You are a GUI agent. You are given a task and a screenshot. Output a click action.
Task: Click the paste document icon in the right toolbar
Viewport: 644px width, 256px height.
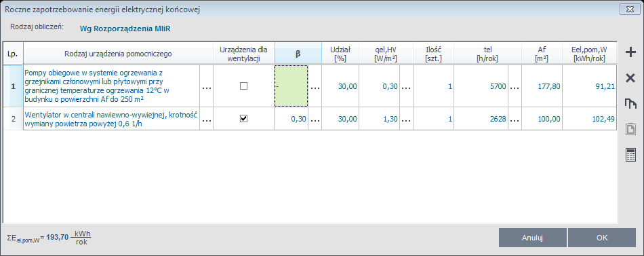[x=630, y=129]
